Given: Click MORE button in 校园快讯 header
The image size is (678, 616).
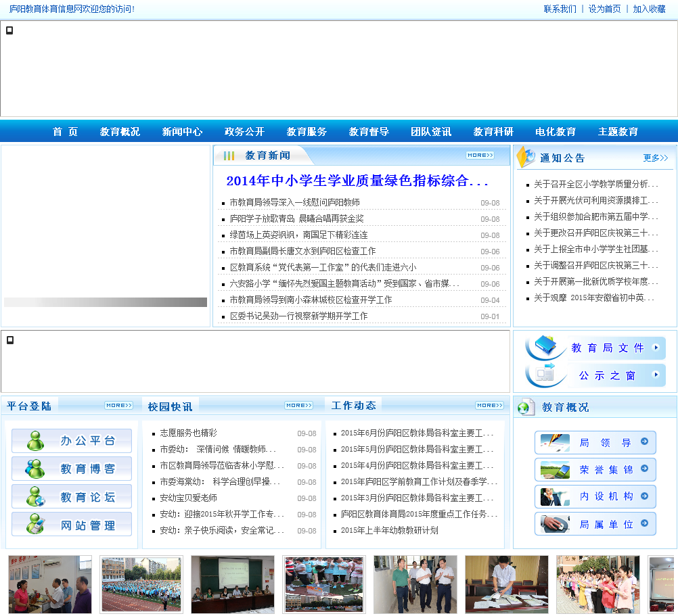Looking at the screenshot, I should (298, 405).
